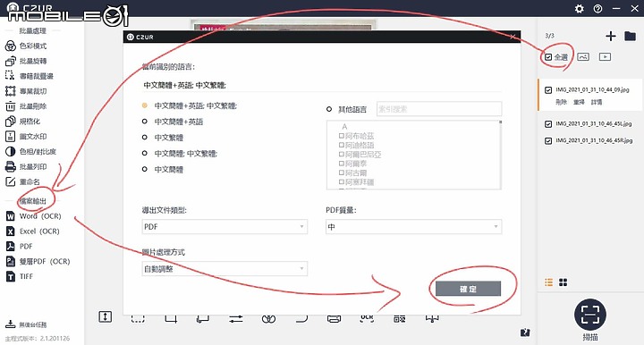Export to Excel (OCR)
644x345 pixels.
tap(33, 231)
